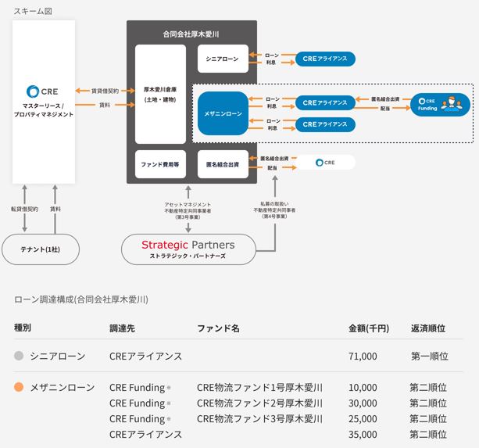
Task: Click the ストラテジック・パートナーズ subtitle text
Action: point(188,256)
